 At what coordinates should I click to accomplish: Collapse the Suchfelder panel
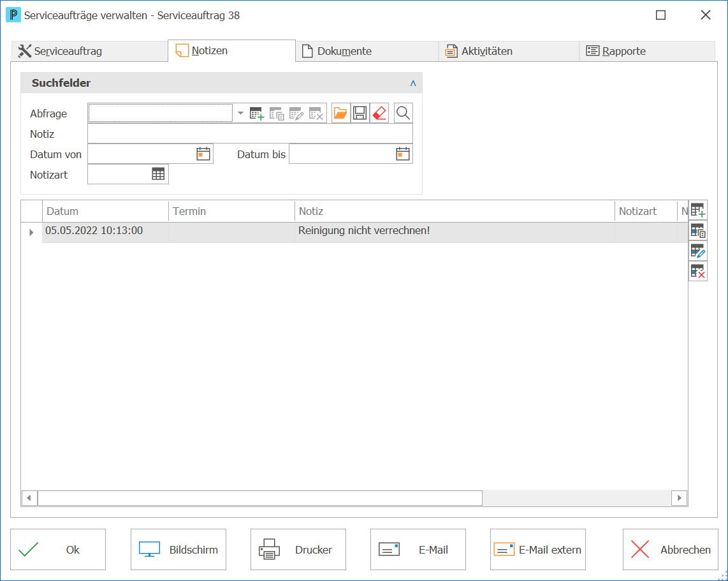coord(412,84)
